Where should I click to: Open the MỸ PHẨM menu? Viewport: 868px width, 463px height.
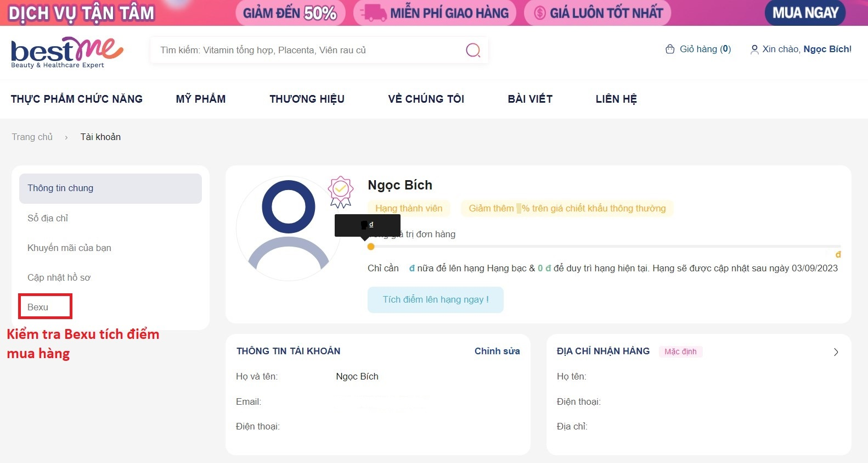tap(201, 99)
